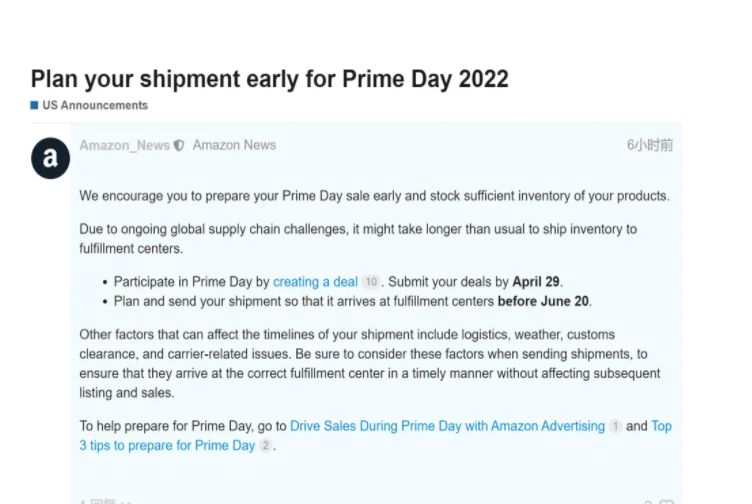Click the blue category square before US Announcements
This screenshot has width=752, height=504.
pyautogui.click(x=34, y=105)
